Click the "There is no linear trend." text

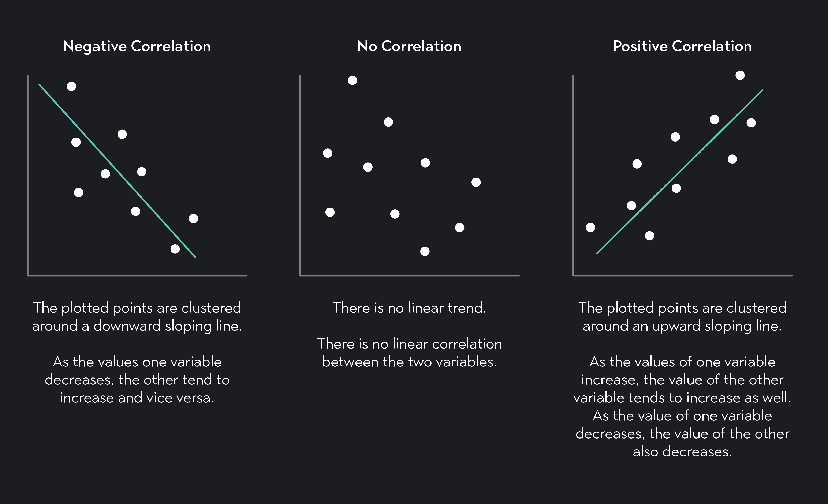[x=409, y=308]
